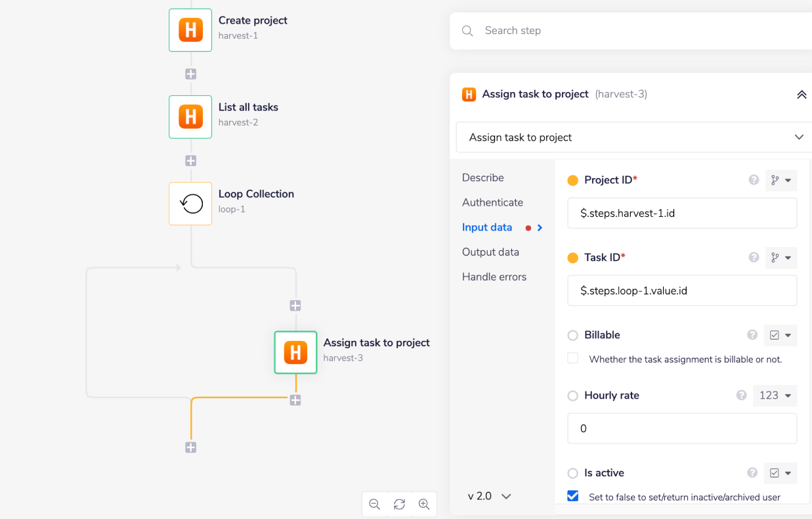Select the Hourly rate radio circle
The image size is (812, 519).
pos(573,395)
